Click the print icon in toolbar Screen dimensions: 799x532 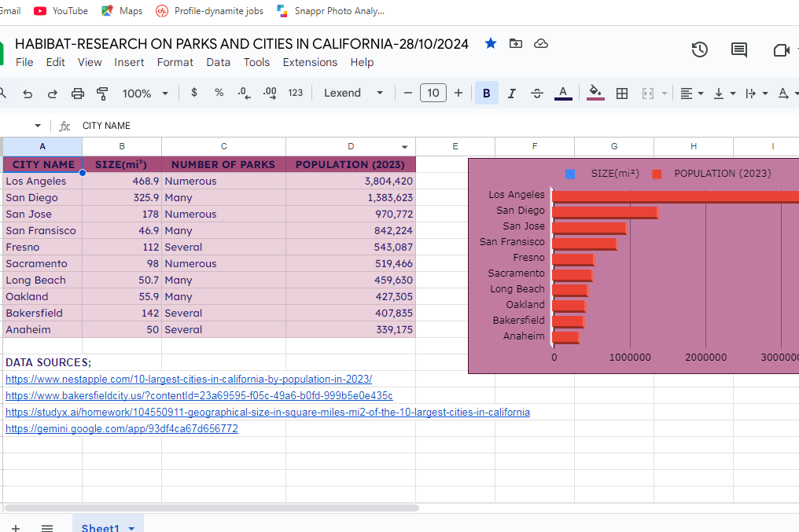pyautogui.click(x=77, y=94)
